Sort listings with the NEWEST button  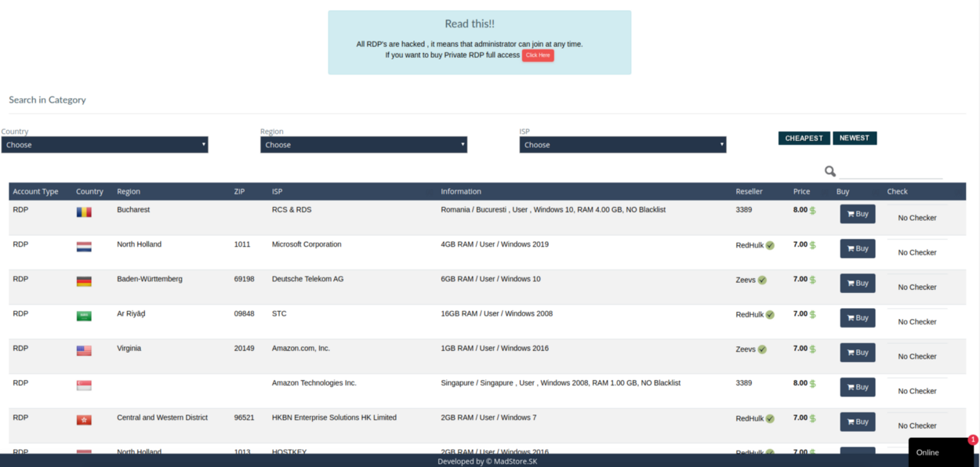854,138
